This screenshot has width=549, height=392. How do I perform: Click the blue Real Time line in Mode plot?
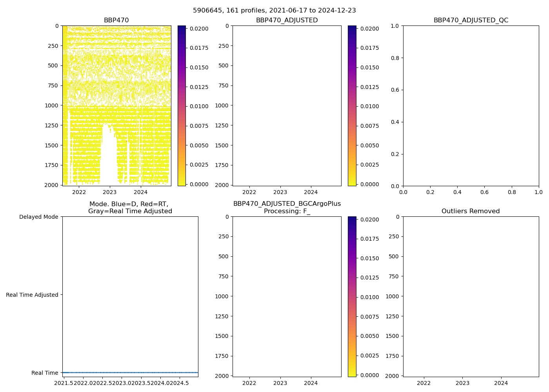(130, 372)
